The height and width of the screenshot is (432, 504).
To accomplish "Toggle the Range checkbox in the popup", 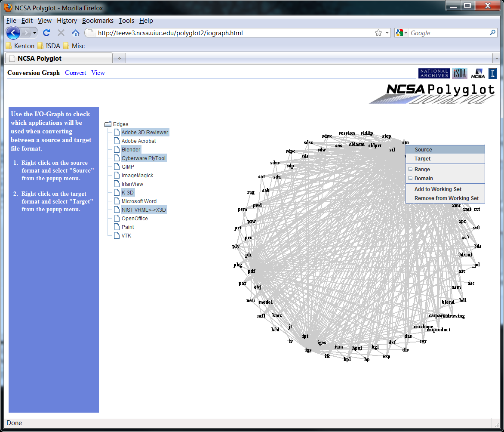I will [410, 169].
